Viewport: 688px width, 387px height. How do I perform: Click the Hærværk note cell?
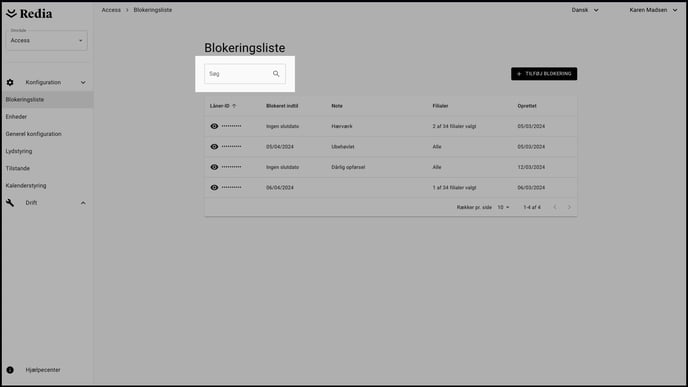pos(342,126)
